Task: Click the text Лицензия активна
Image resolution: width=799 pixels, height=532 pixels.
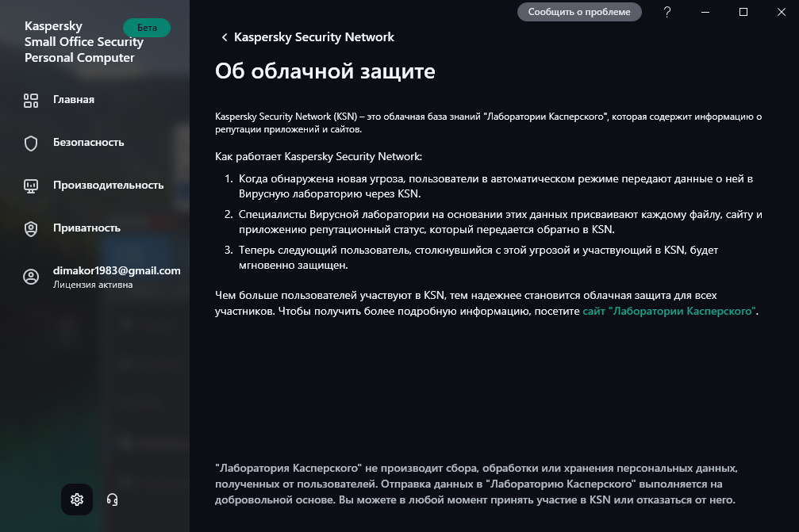Action: [x=93, y=285]
